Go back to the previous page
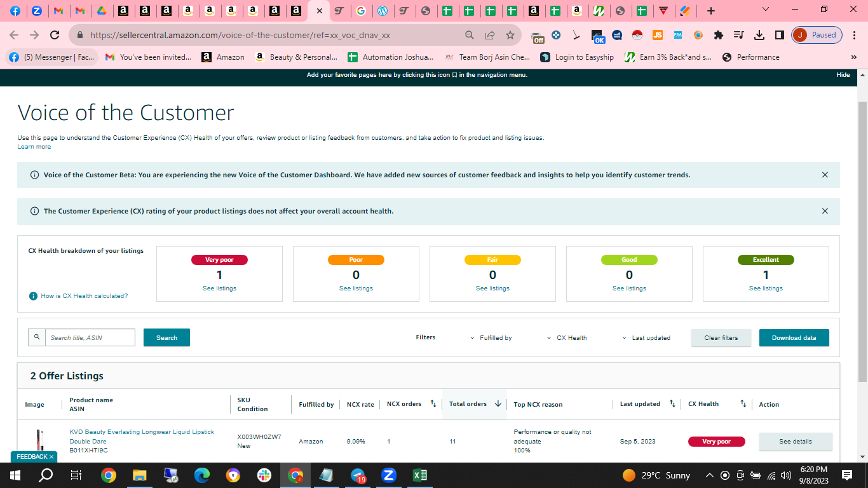 [14, 36]
